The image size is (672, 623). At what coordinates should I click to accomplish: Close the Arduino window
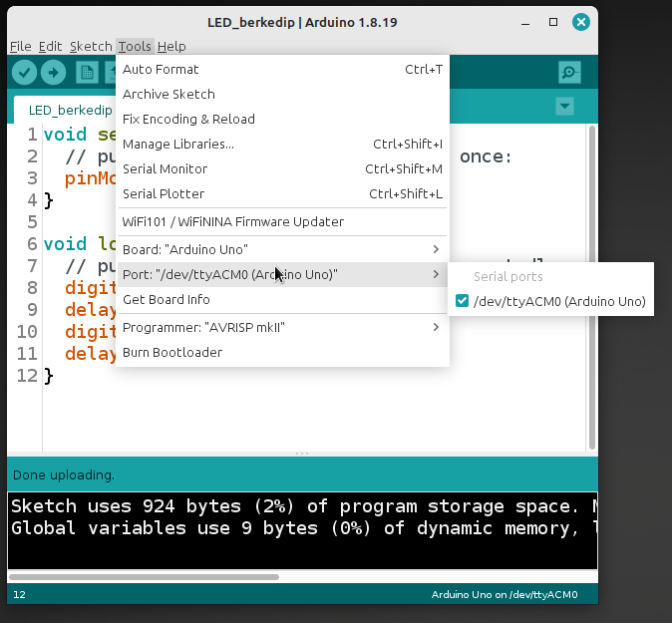point(581,22)
